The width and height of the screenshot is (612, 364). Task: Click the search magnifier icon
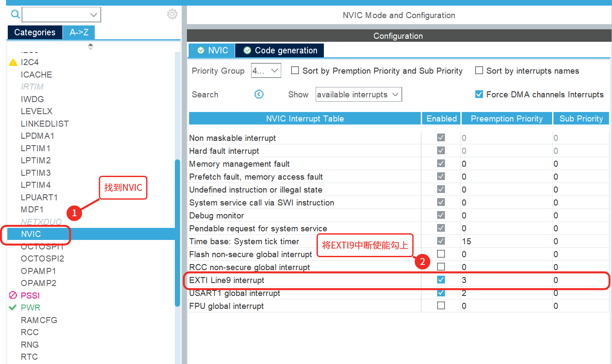click(15, 15)
